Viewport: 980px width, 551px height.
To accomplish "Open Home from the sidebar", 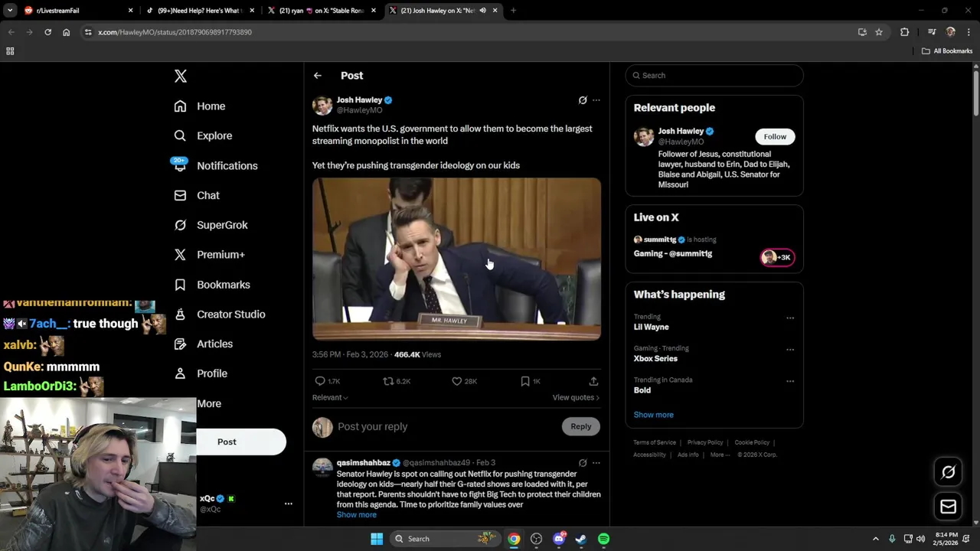I will pos(199,106).
